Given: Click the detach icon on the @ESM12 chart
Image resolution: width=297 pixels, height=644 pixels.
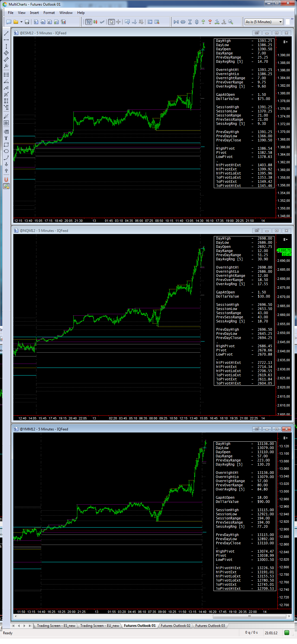Looking at the screenshot, I should tap(257, 33).
